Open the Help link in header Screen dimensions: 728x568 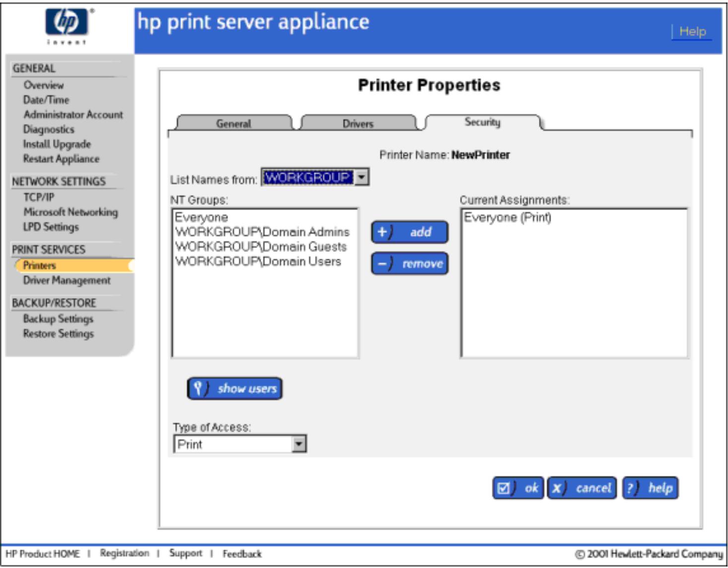(x=692, y=31)
